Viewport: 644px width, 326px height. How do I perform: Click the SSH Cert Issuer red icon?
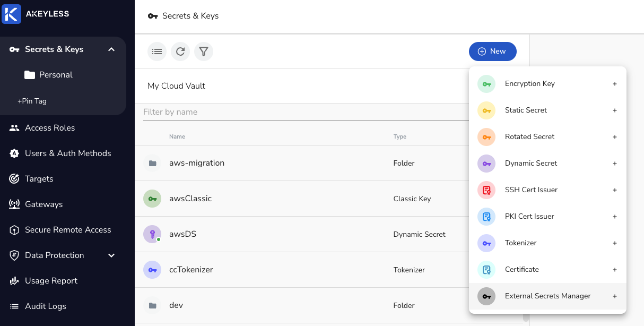[x=486, y=190]
